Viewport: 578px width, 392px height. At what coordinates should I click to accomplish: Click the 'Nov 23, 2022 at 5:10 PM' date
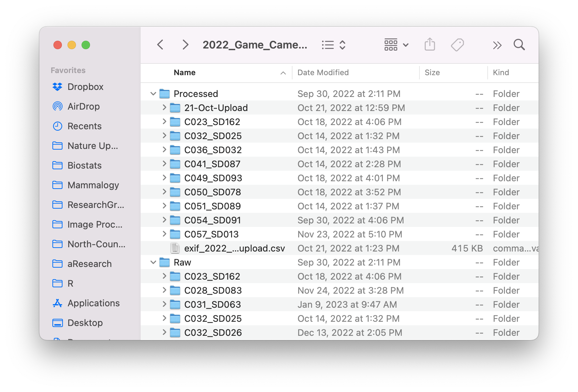click(350, 234)
